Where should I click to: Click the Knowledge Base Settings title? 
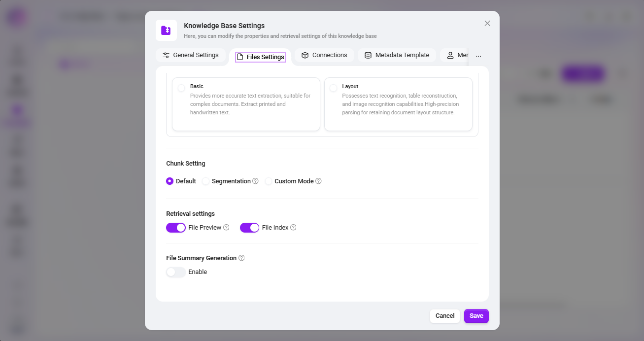(224, 26)
